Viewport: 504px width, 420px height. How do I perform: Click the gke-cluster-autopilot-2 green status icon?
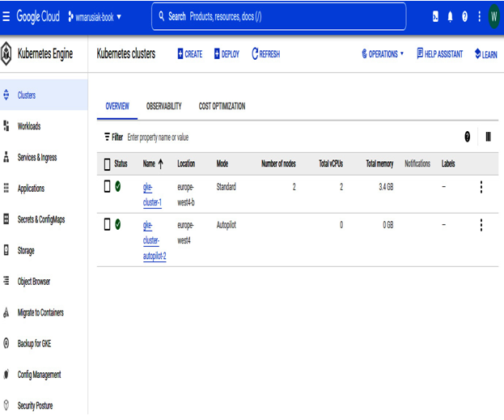[117, 224]
